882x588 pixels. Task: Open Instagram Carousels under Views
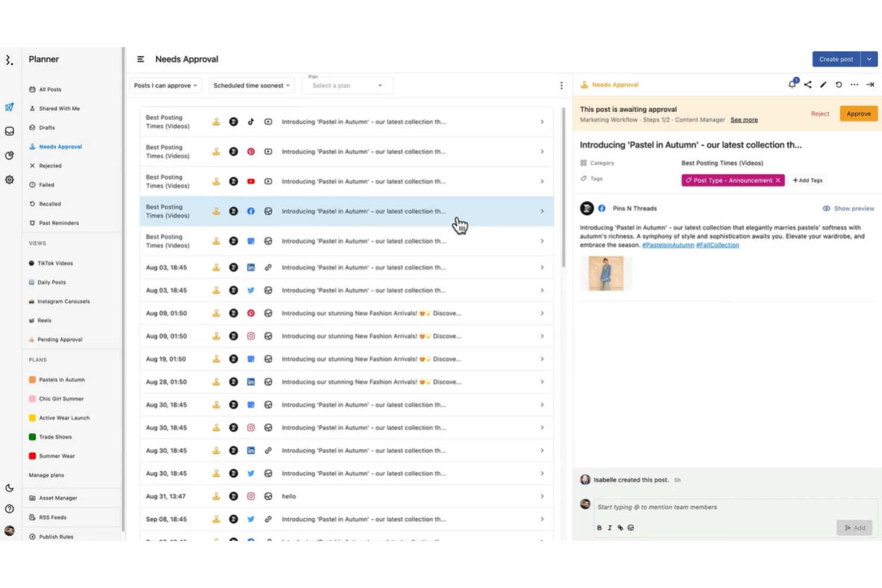[63, 301]
